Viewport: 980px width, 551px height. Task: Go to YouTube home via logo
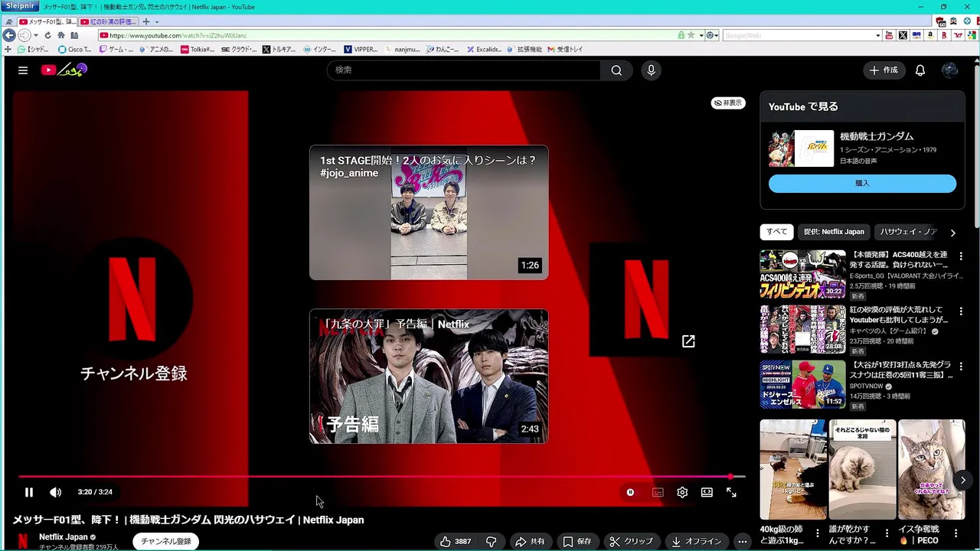(64, 70)
